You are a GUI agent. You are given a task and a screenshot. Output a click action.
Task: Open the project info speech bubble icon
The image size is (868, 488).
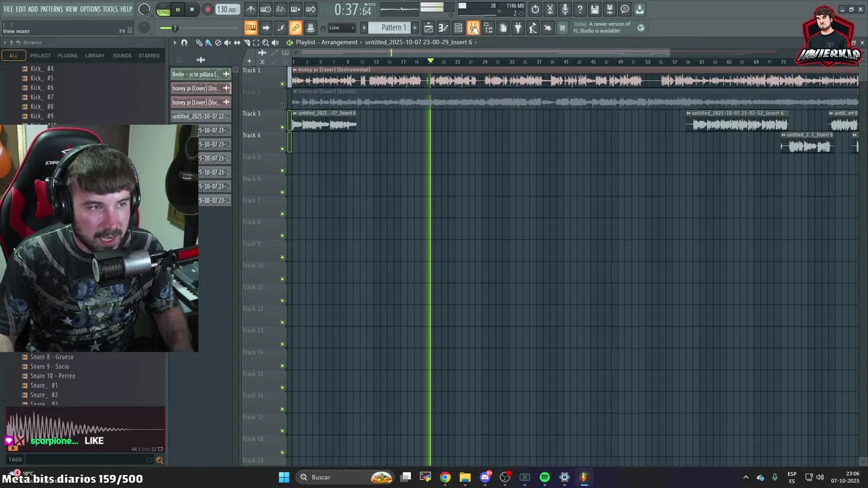click(x=625, y=9)
